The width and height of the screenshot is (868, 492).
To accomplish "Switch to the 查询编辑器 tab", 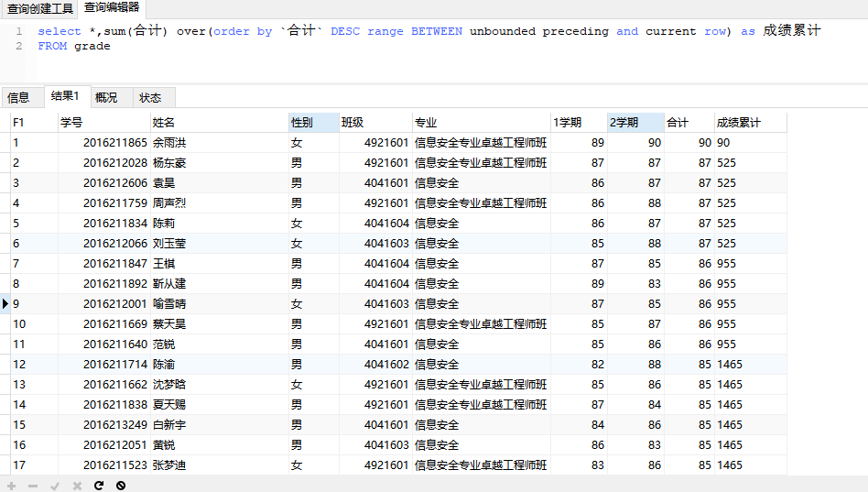I will [x=112, y=7].
